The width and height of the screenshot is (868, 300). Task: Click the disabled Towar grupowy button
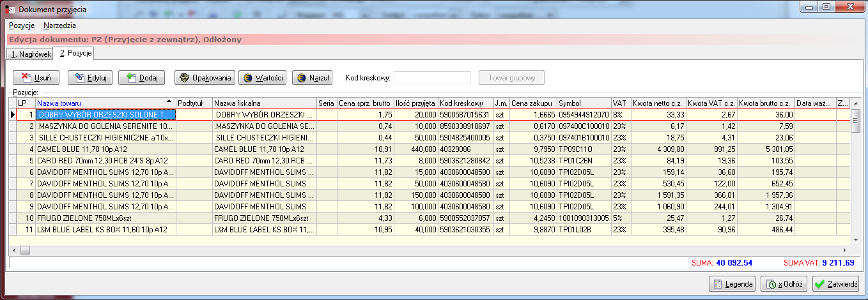pyautogui.click(x=511, y=78)
